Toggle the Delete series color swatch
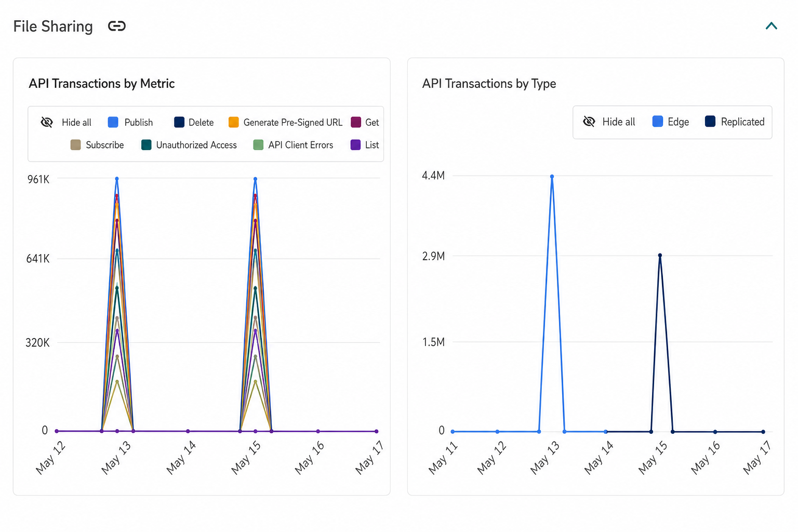The width and height of the screenshot is (798, 532). [x=179, y=122]
